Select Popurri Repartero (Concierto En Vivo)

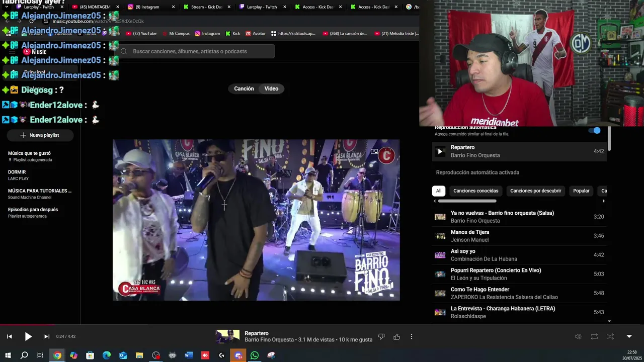519,274
